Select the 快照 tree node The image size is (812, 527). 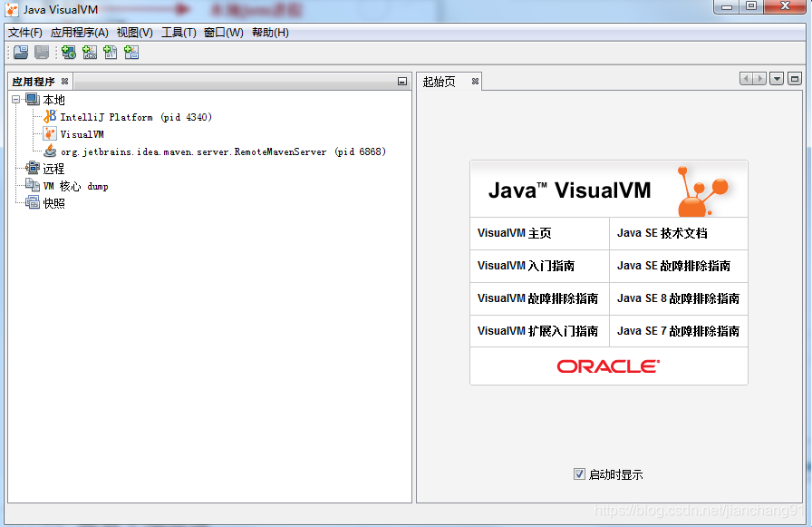point(53,203)
